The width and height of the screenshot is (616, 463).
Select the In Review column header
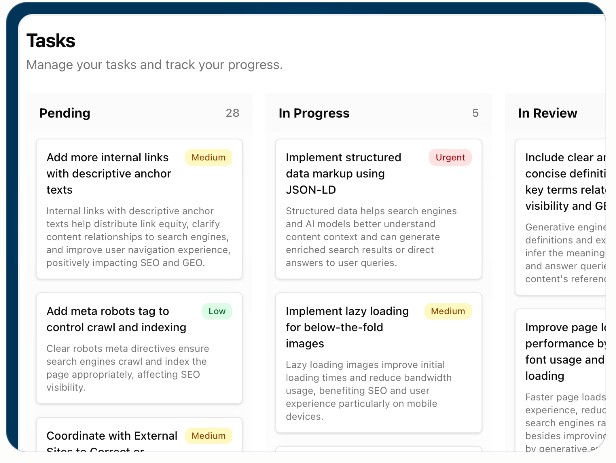tap(547, 113)
